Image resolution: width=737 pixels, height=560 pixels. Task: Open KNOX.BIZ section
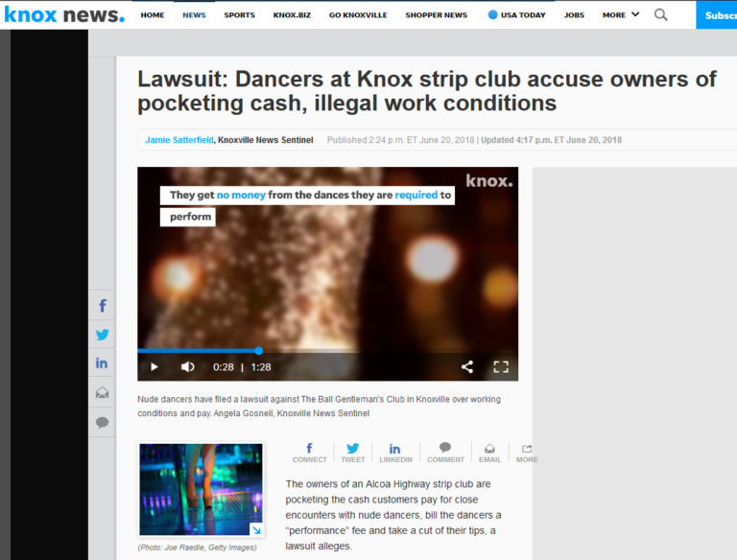click(292, 15)
